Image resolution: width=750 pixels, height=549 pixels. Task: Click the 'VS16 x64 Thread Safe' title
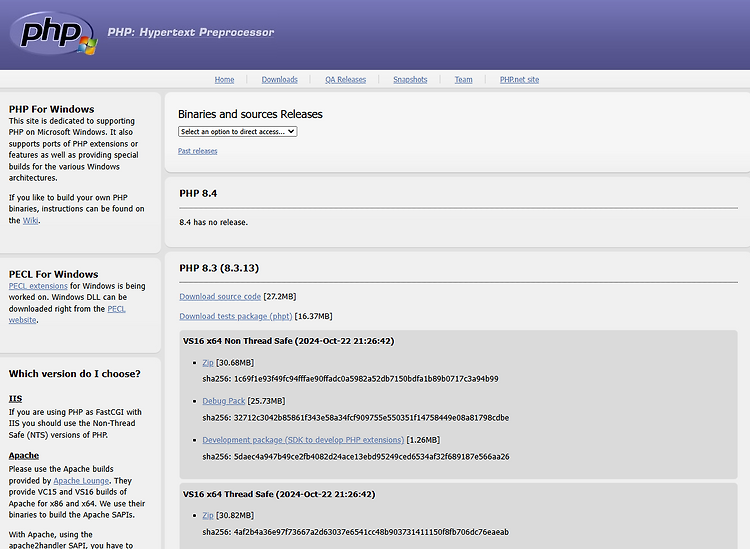tap(279, 494)
